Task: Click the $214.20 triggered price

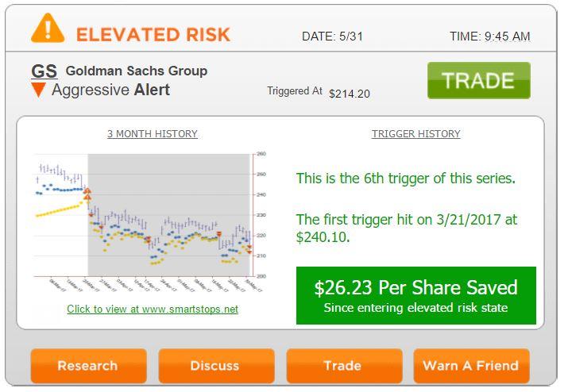Action: pos(349,94)
